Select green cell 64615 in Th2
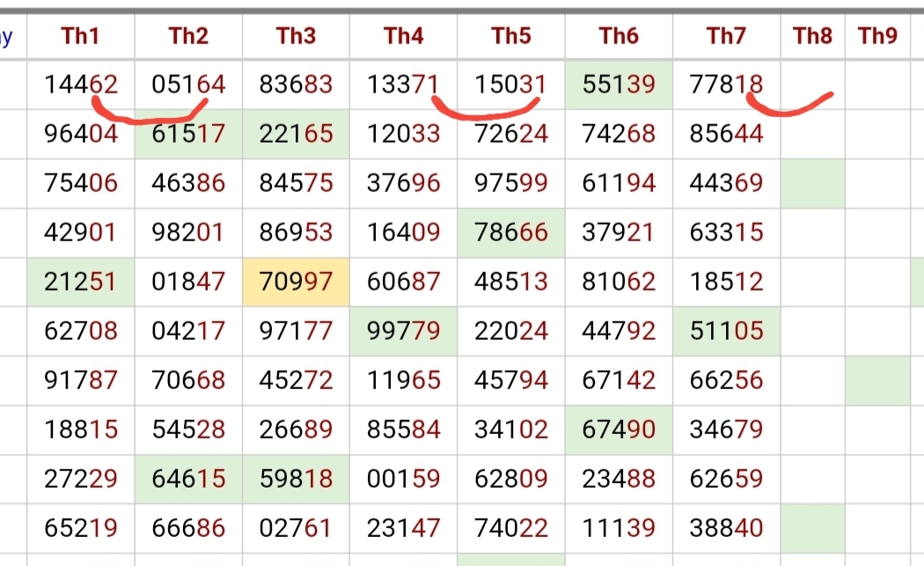The width and height of the screenshot is (924, 566). (x=188, y=479)
